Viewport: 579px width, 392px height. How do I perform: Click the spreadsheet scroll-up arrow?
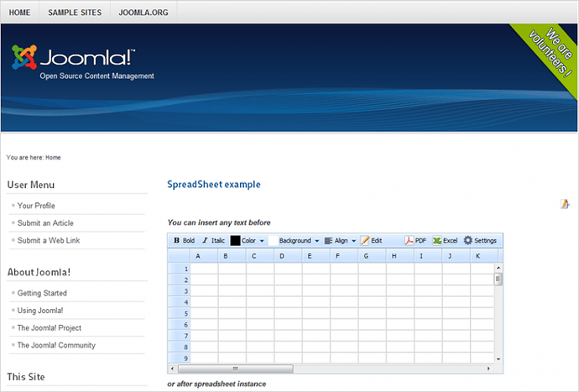point(498,268)
